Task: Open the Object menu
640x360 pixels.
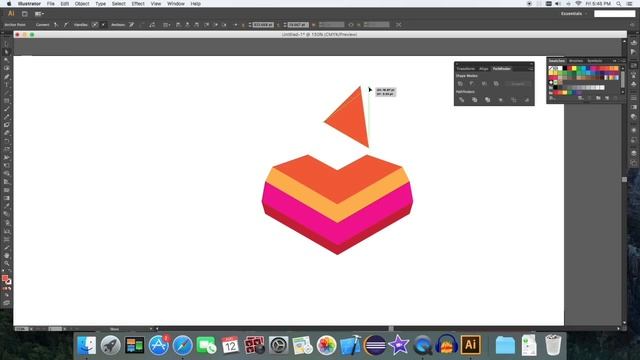Action: (82, 4)
